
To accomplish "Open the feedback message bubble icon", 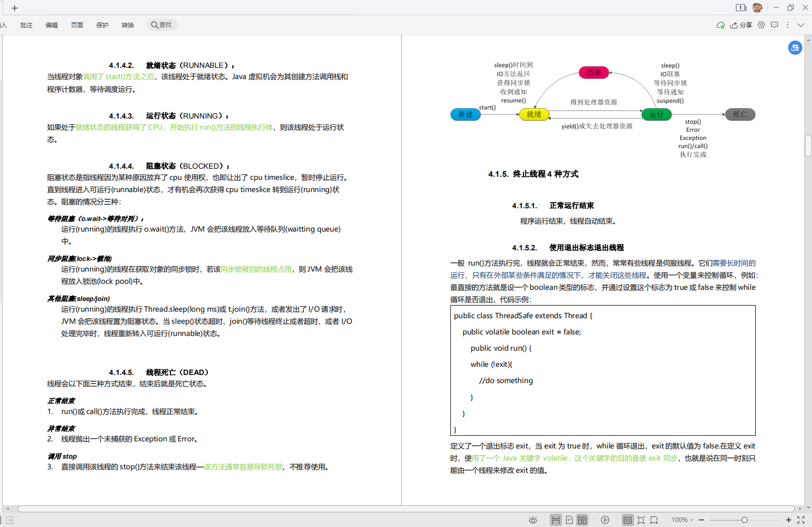I will [x=774, y=25].
